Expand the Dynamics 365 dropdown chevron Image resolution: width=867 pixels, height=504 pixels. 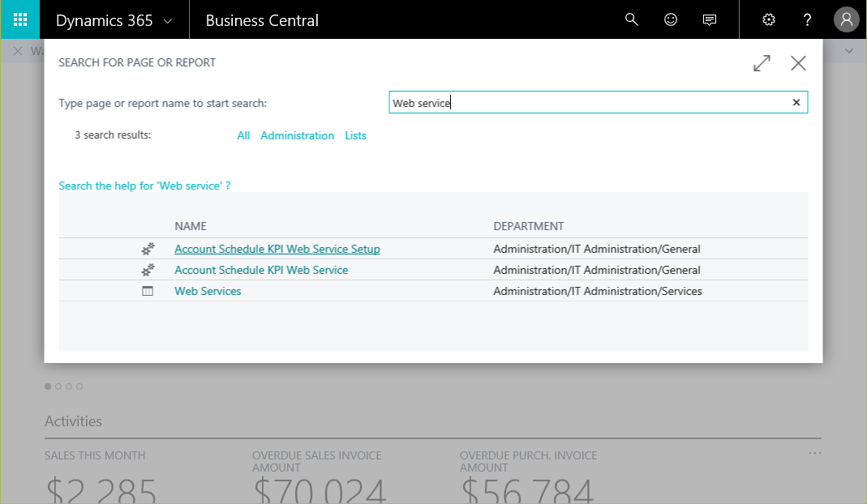pyautogui.click(x=168, y=21)
